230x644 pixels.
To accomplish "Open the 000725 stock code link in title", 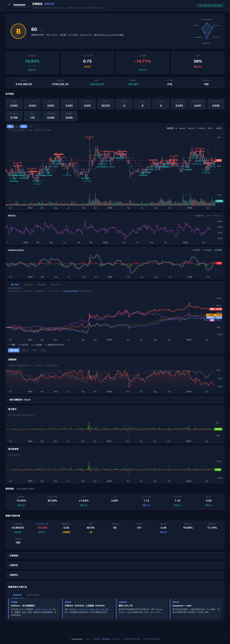I will coord(49,4).
